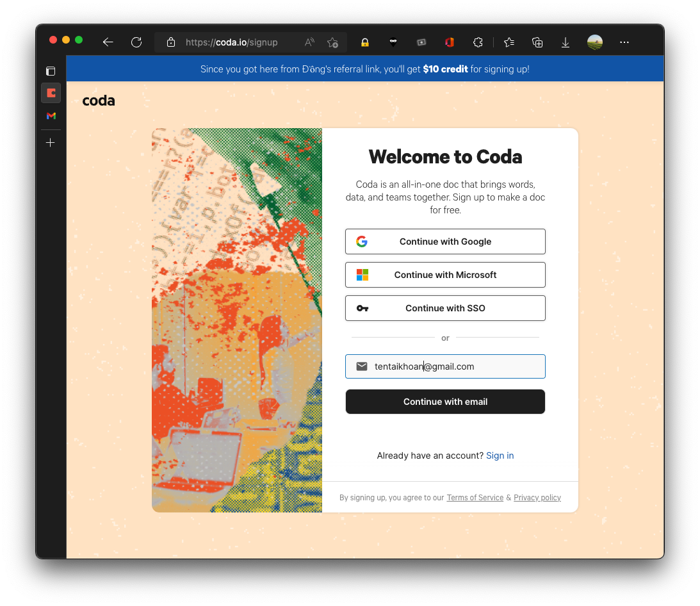Open the Extensions puzzle-piece menu
Viewport: 700px width, 606px height.
coord(478,42)
